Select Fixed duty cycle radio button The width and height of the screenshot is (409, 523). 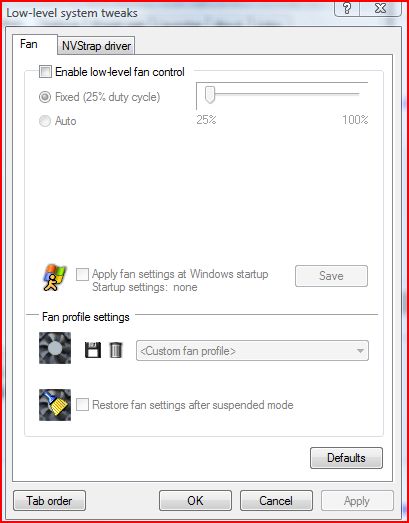(x=45, y=97)
